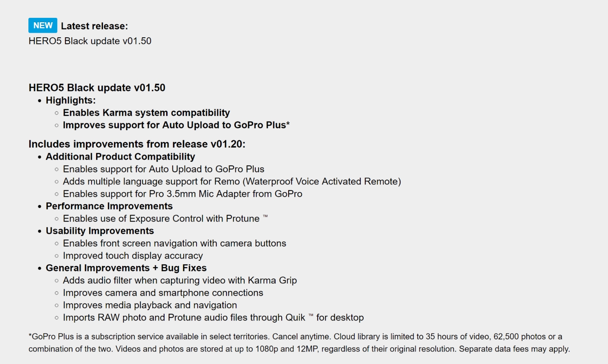This screenshot has width=608, height=364.
Task: Click the Karma Grip audio filter line
Action: (180, 280)
